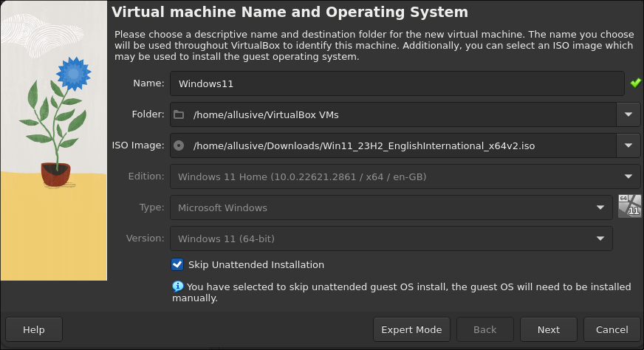
Task: Click the folder icon in Folder field
Action: [178, 114]
